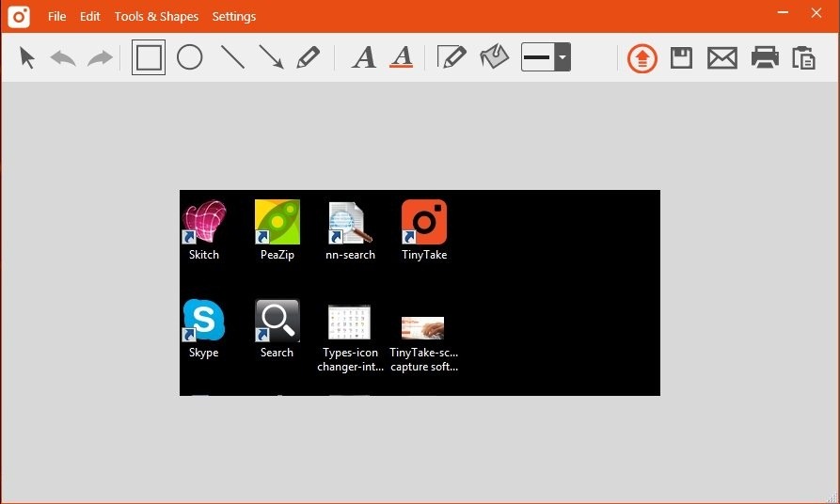Save the capture with floppy icon
This screenshot has width=840, height=504.
click(x=681, y=58)
